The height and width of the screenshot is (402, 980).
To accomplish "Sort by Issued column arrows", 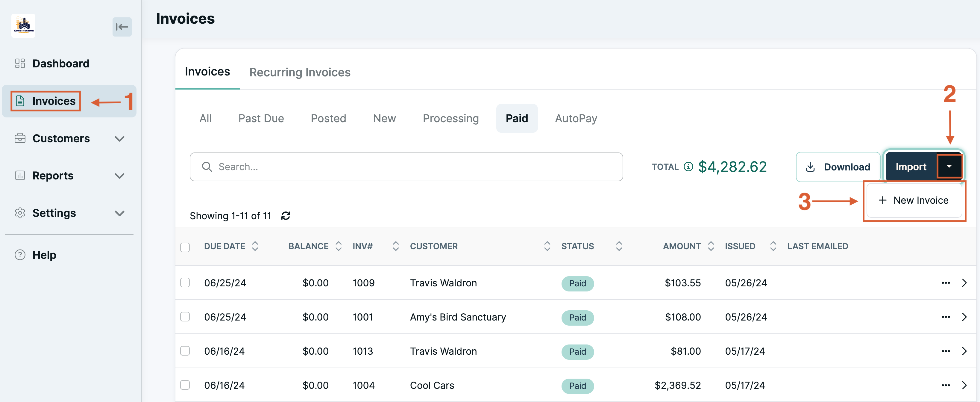I will point(773,246).
